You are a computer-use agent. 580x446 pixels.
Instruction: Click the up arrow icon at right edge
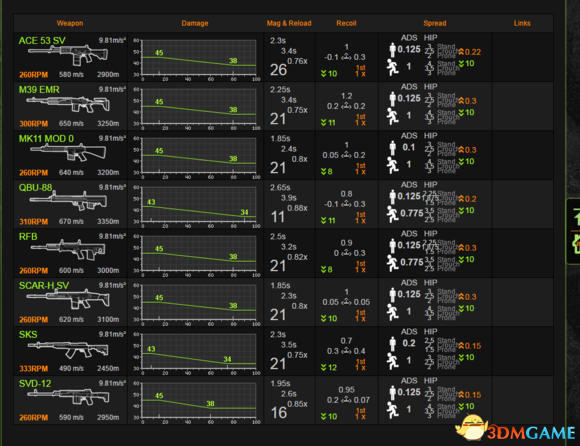(x=576, y=217)
